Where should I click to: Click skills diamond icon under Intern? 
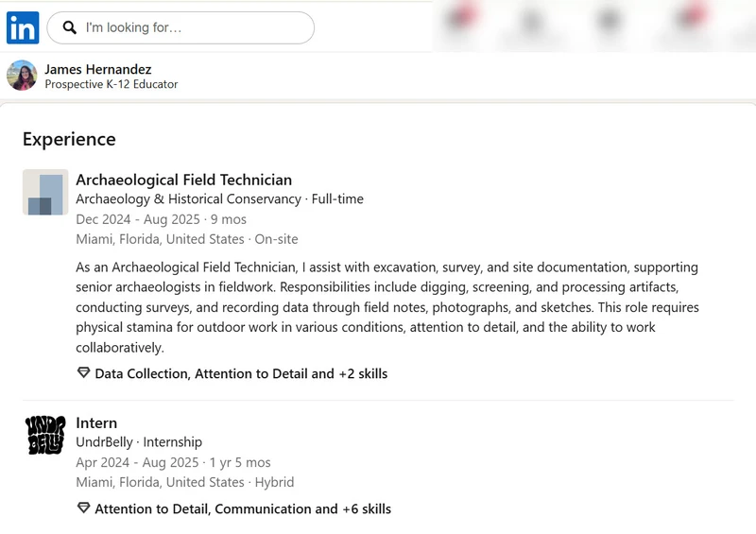(x=83, y=508)
